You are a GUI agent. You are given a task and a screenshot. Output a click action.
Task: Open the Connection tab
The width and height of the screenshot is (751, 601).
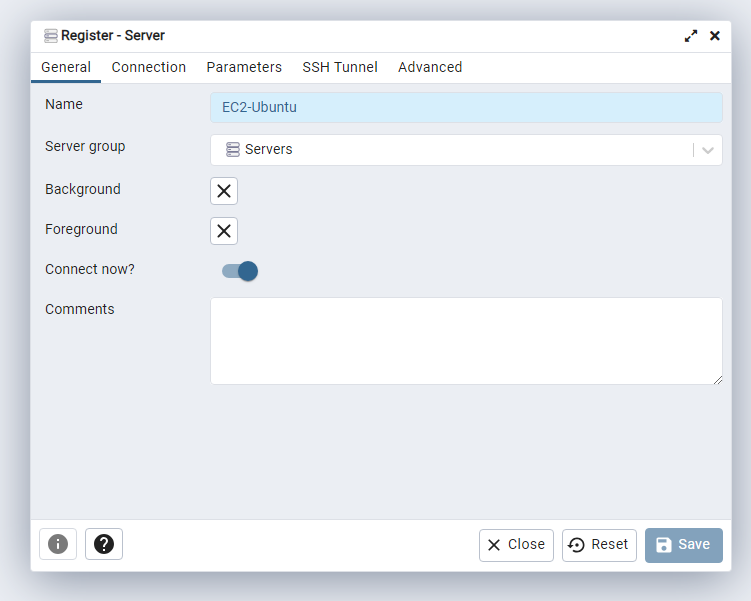point(148,68)
